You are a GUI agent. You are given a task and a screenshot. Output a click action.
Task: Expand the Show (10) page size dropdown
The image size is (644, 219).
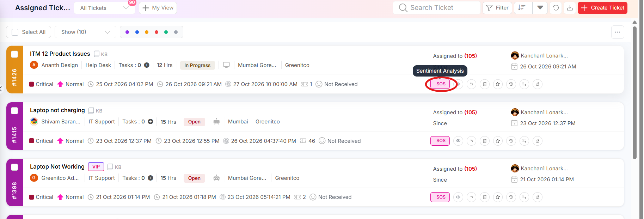pyautogui.click(x=86, y=32)
